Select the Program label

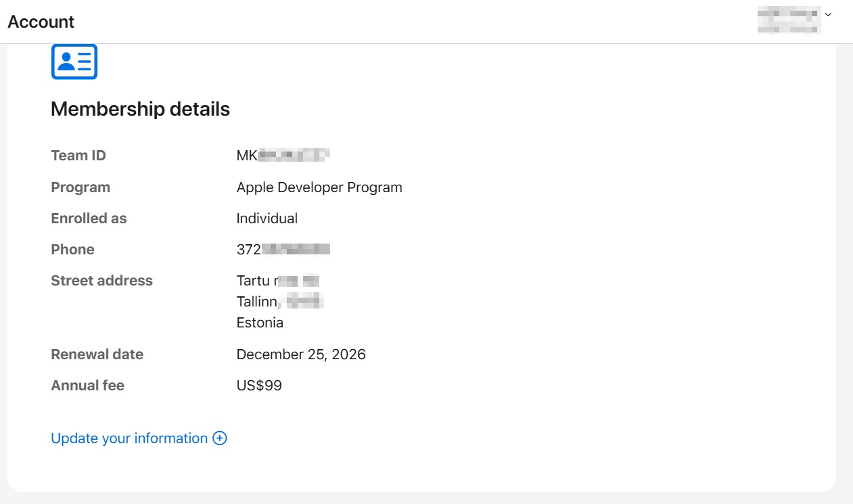click(x=80, y=187)
